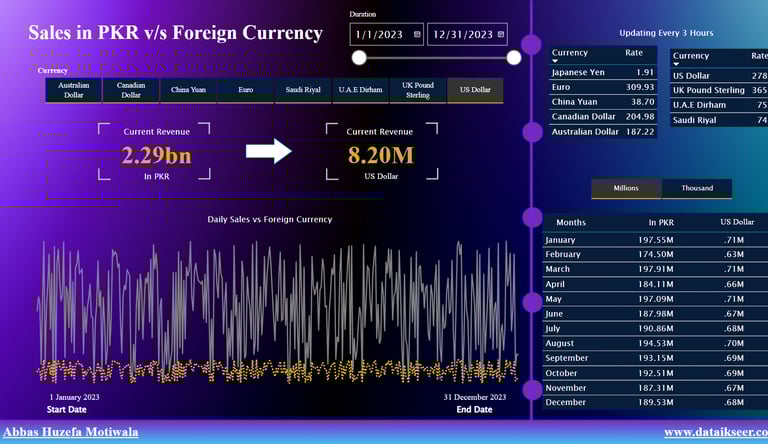Click the 8.20M US Dollar revenue card

click(x=382, y=151)
